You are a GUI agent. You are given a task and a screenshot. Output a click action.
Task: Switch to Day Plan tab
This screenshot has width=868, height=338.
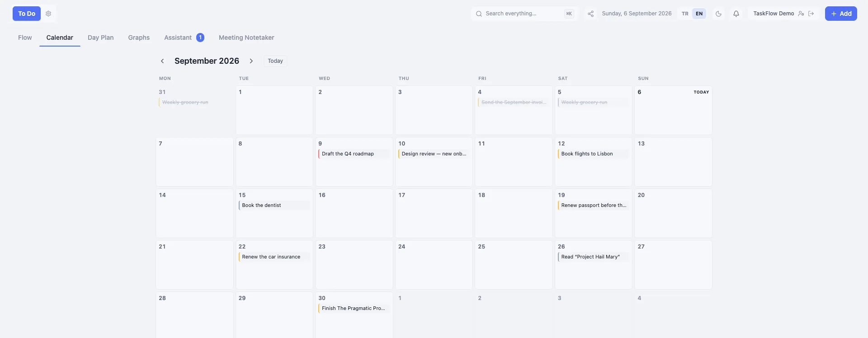[100, 38]
